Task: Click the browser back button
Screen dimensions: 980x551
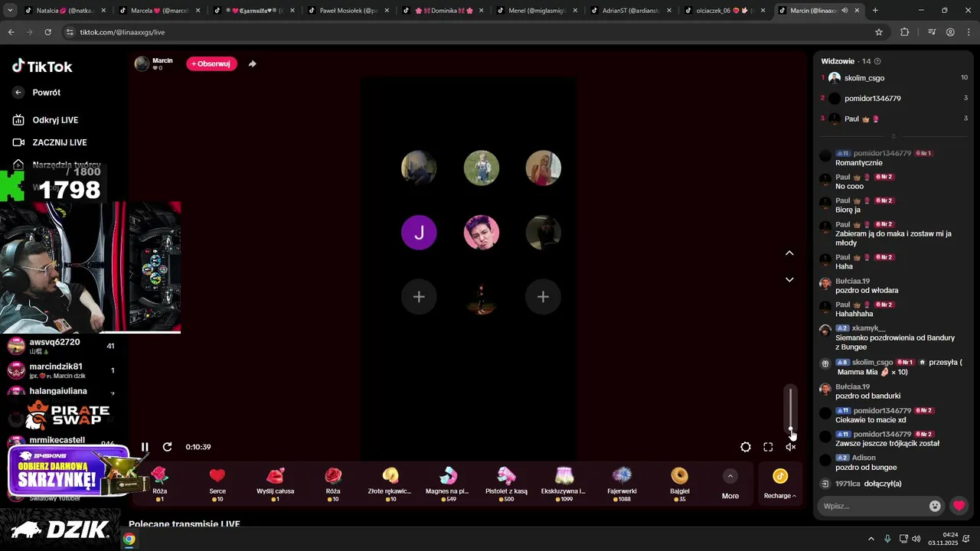Action: (x=11, y=32)
